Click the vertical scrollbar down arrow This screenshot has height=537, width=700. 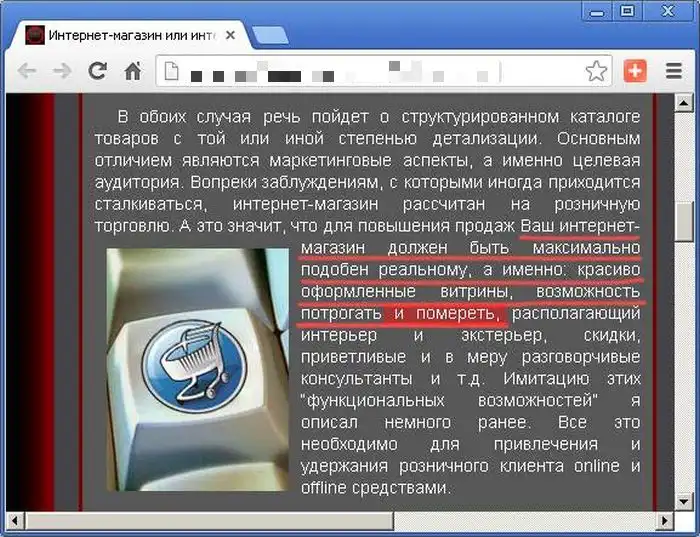(x=684, y=502)
